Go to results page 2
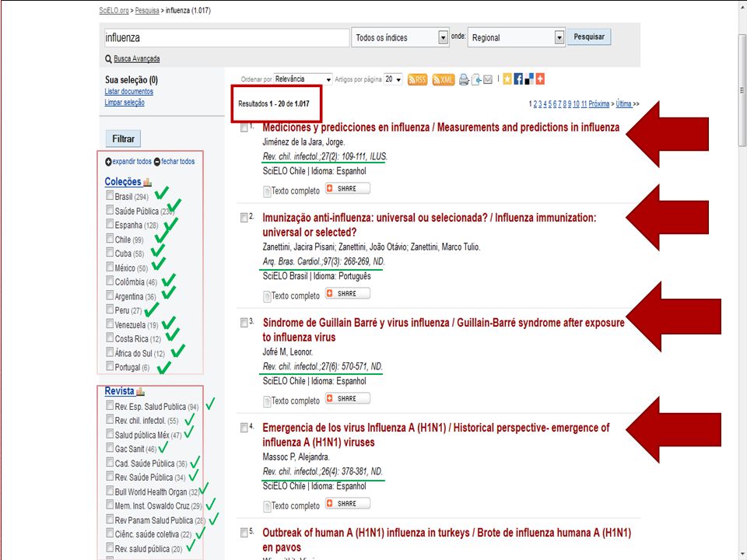The height and width of the screenshot is (560, 747). (x=535, y=103)
